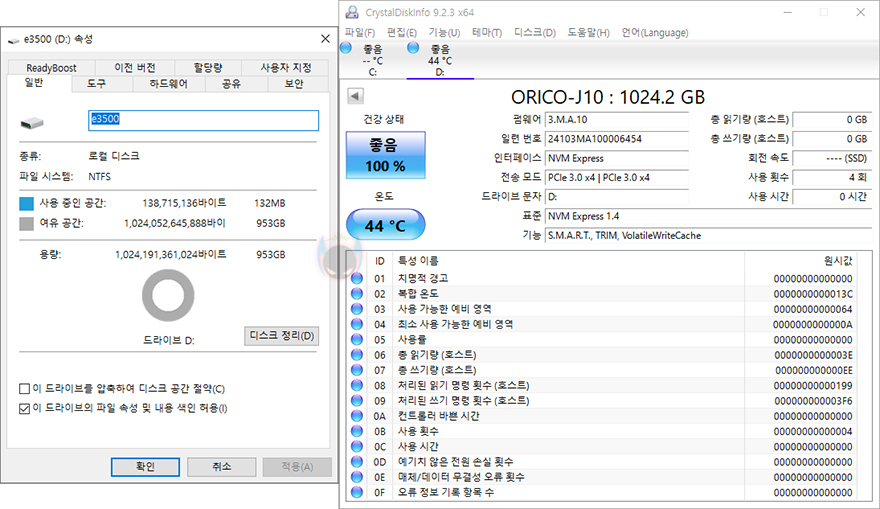880x509 pixels.
Task: Click status circle for disk C:
Action: [x=346, y=48]
